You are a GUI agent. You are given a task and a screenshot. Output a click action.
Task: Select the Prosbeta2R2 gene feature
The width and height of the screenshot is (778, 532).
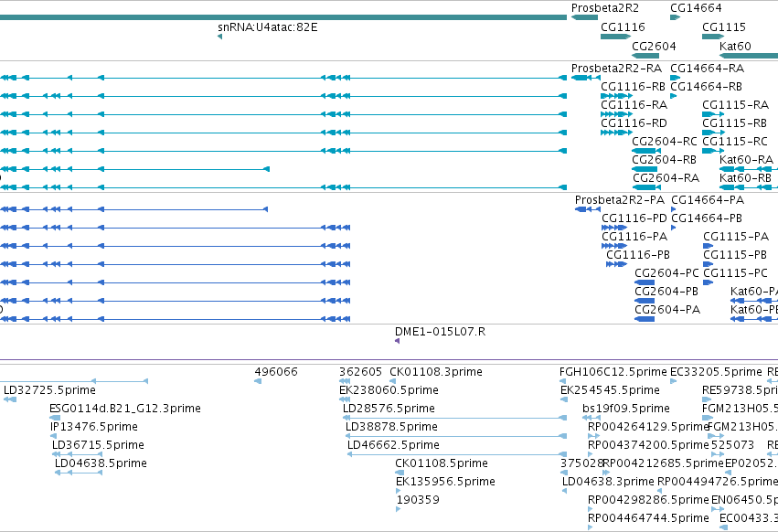tap(584, 17)
